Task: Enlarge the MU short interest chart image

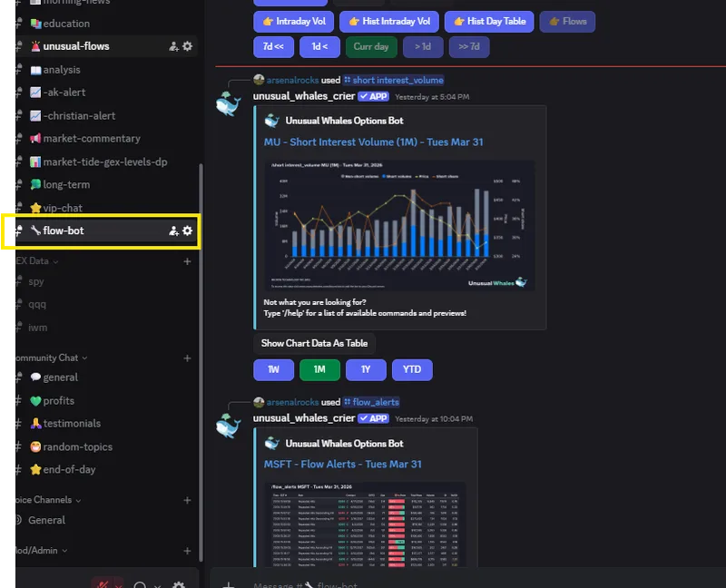Action: coord(399,225)
